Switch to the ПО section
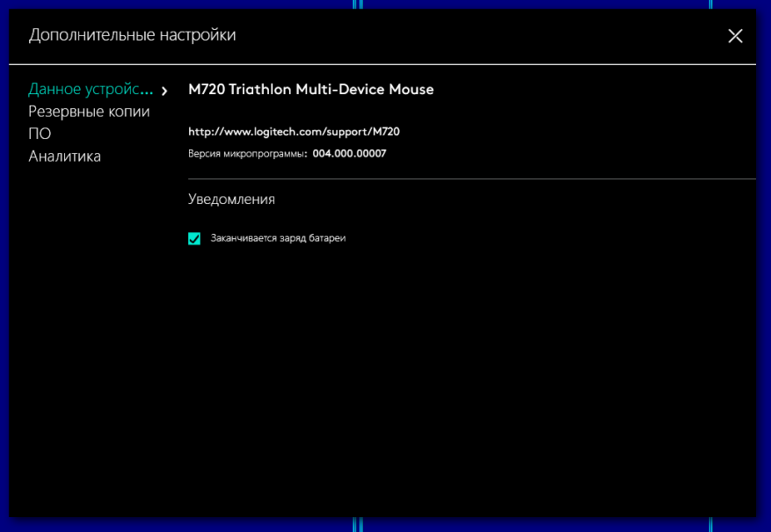Image resolution: width=771 pixels, height=532 pixels. click(x=40, y=134)
